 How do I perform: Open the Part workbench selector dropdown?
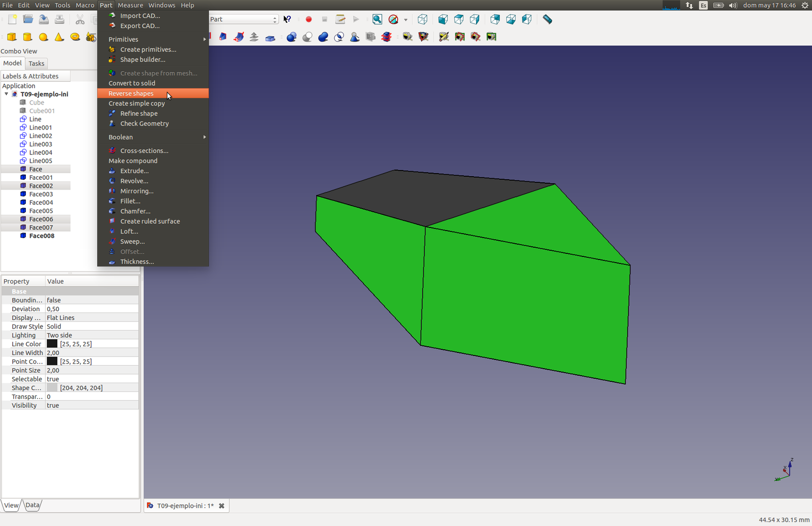coord(244,19)
